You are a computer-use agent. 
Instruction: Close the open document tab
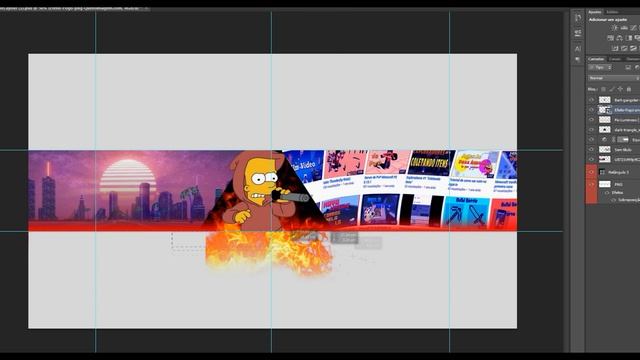coord(146,8)
